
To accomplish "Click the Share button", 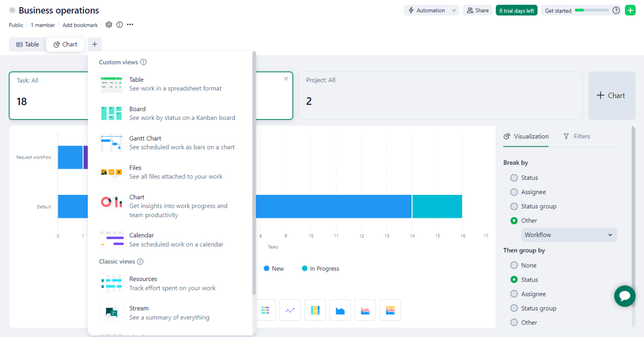I will click(x=478, y=10).
